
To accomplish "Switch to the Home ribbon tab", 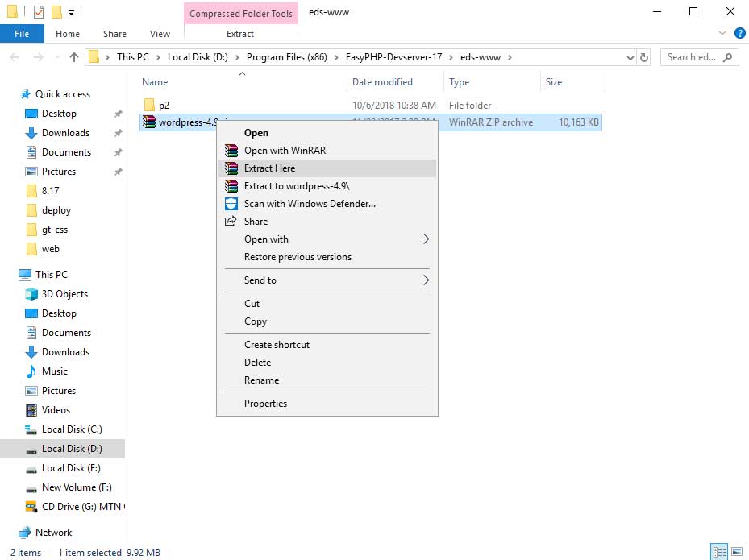I will tap(68, 34).
